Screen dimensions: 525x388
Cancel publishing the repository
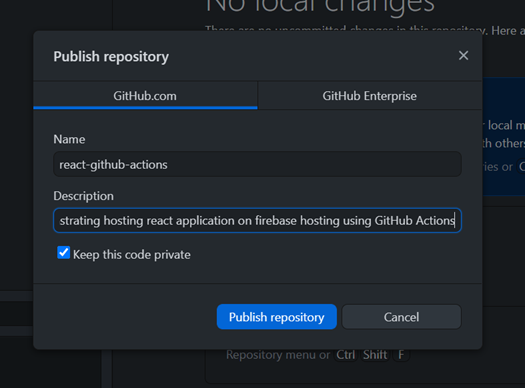coord(401,317)
